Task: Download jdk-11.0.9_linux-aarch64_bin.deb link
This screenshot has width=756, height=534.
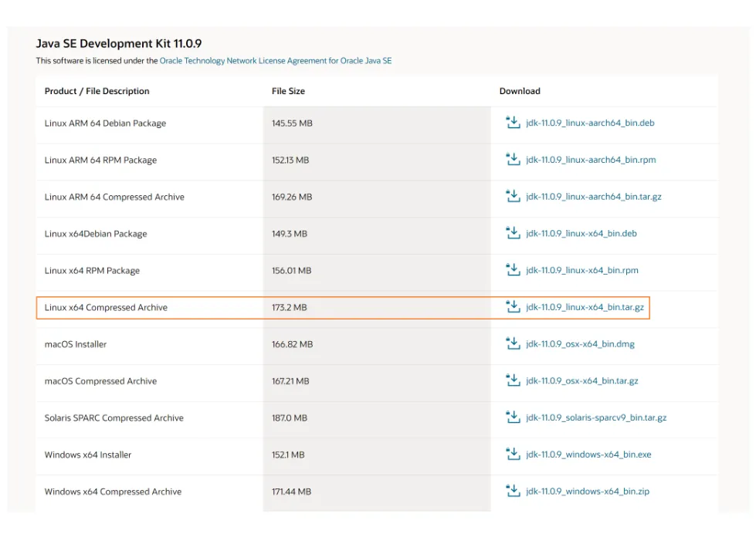Action: 590,123
